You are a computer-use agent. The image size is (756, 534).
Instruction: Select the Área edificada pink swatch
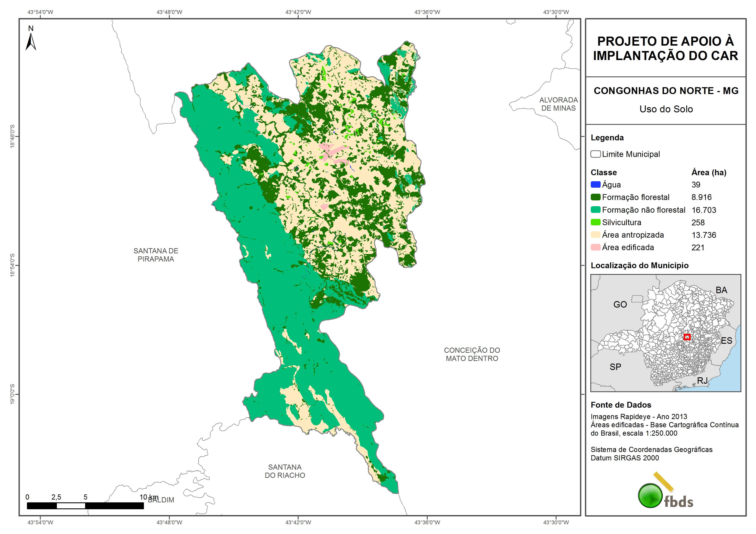point(595,247)
